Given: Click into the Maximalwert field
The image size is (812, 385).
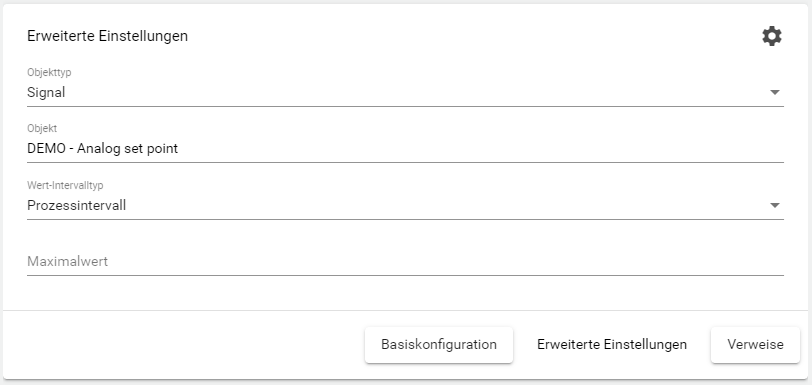Looking at the screenshot, I should pyautogui.click(x=405, y=261).
